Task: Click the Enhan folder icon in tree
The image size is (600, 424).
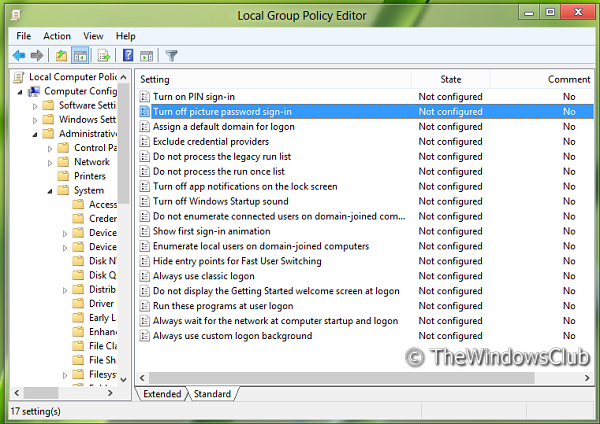Action: [78, 332]
